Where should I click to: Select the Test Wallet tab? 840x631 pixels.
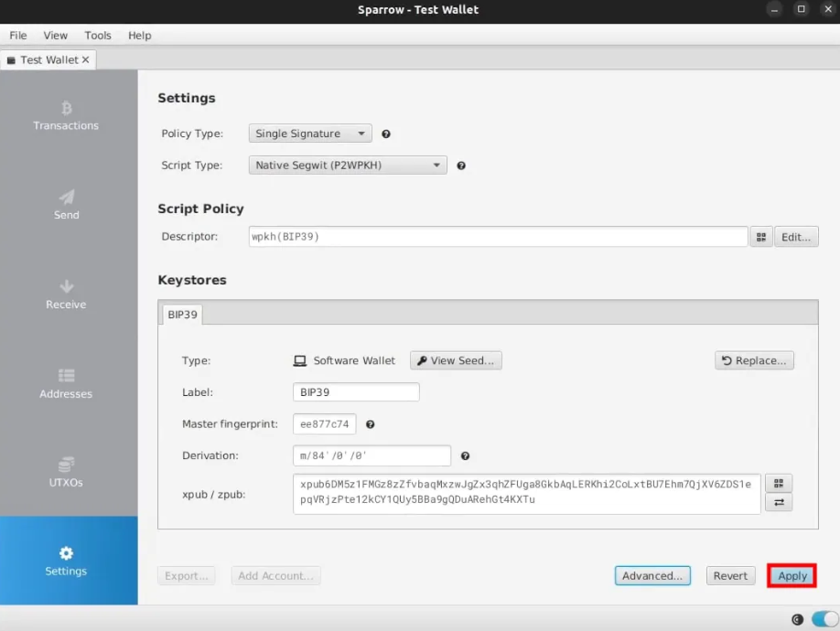[x=48, y=60]
